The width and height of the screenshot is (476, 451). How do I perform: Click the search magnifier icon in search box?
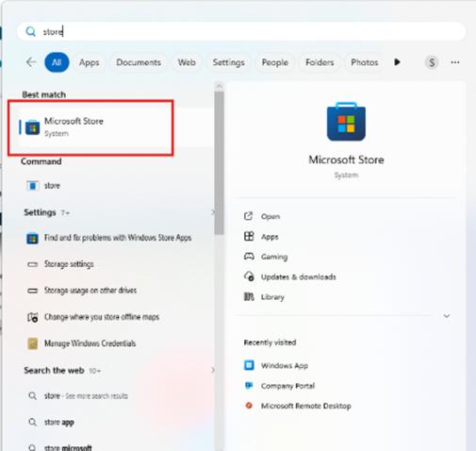point(30,31)
